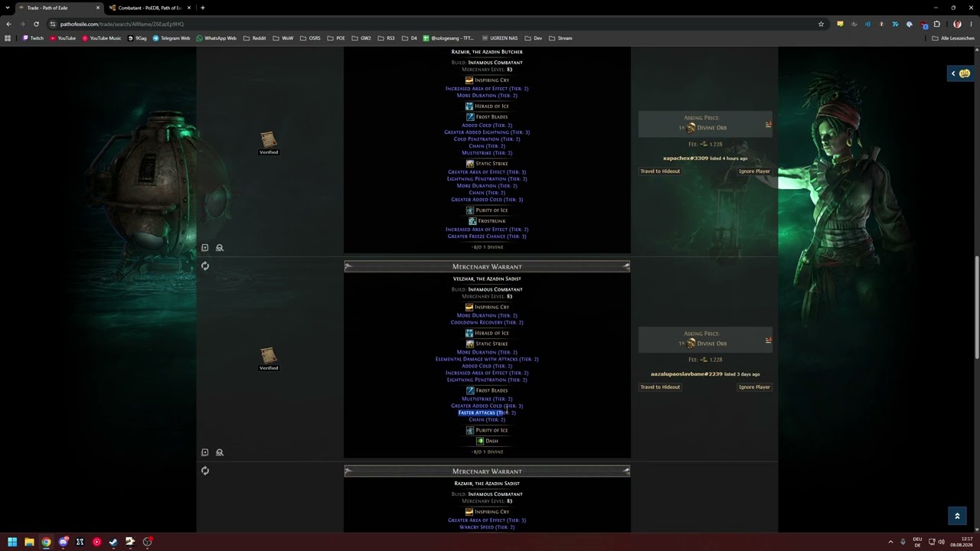Screen dimensions: 980x551
Task: Click Greater Added Lightning (Tier: 3) modifier
Action: point(487,132)
